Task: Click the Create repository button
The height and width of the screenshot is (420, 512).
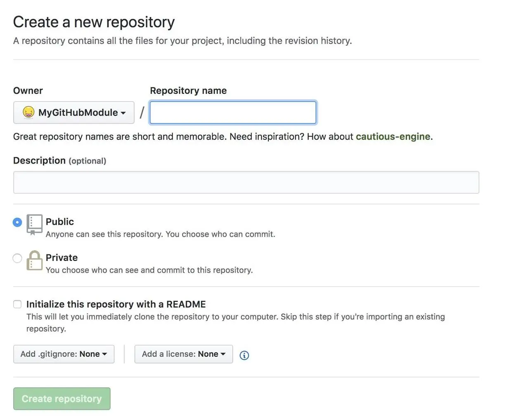Action: pyautogui.click(x=62, y=399)
